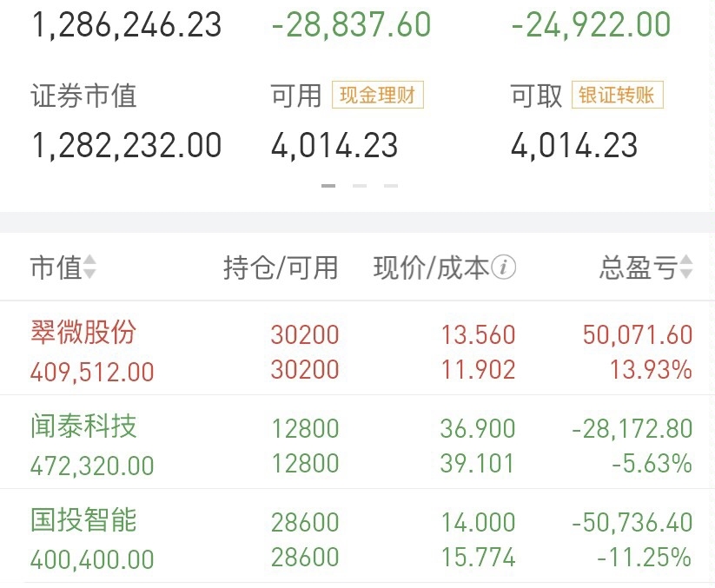Viewport: 715px width, 588px height.
Task: Open the 银证转账 transfer button
Action: (617, 96)
